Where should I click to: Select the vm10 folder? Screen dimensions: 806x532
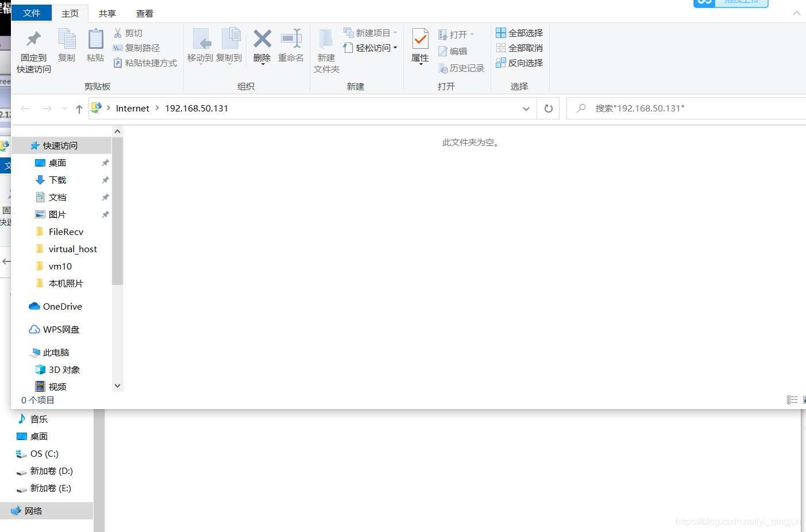coord(61,266)
